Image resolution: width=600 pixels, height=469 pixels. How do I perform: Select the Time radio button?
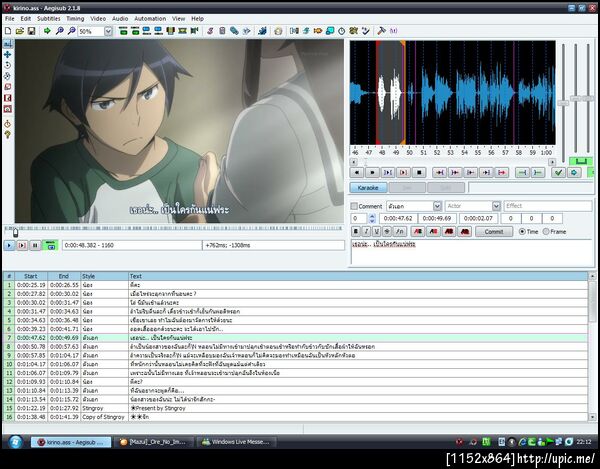coord(521,231)
